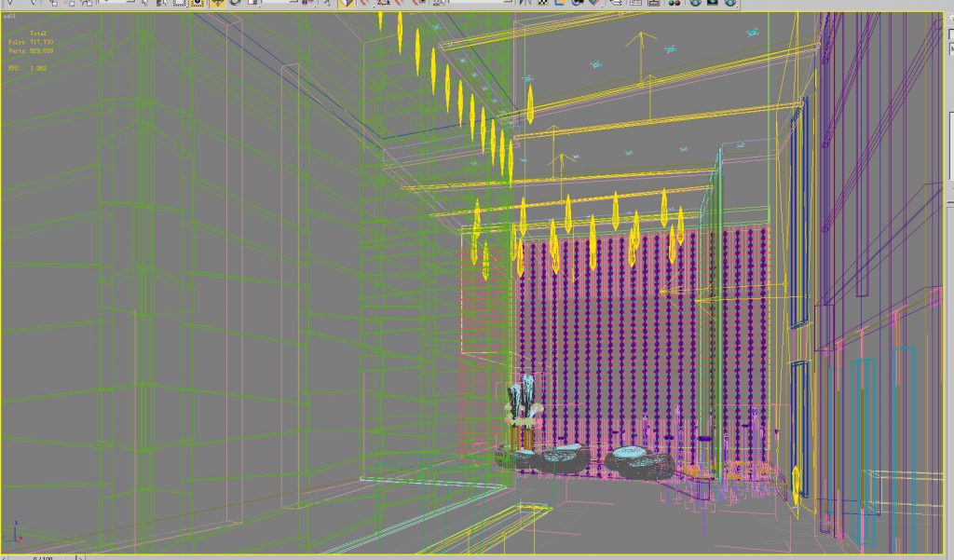Open the Render Setup dialog
Image resolution: width=954 pixels, height=560 pixels.
point(697,5)
